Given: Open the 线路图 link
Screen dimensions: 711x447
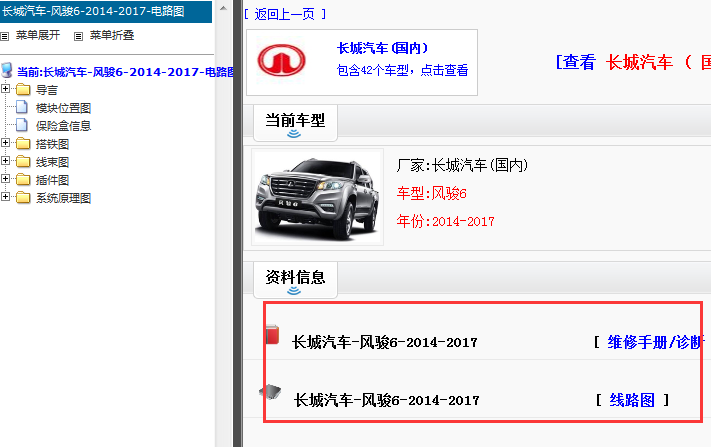Looking at the screenshot, I should (632, 400).
